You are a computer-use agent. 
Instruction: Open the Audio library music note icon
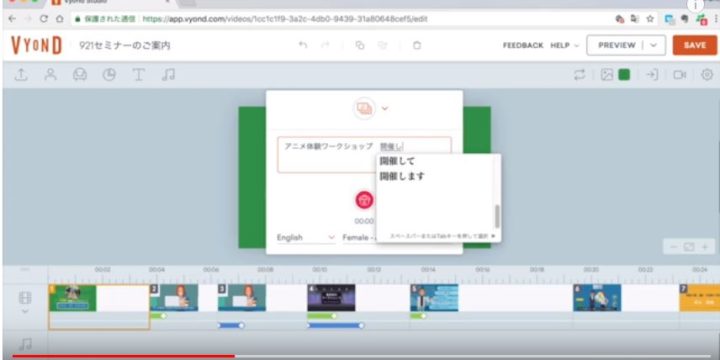pyautogui.click(x=168, y=75)
